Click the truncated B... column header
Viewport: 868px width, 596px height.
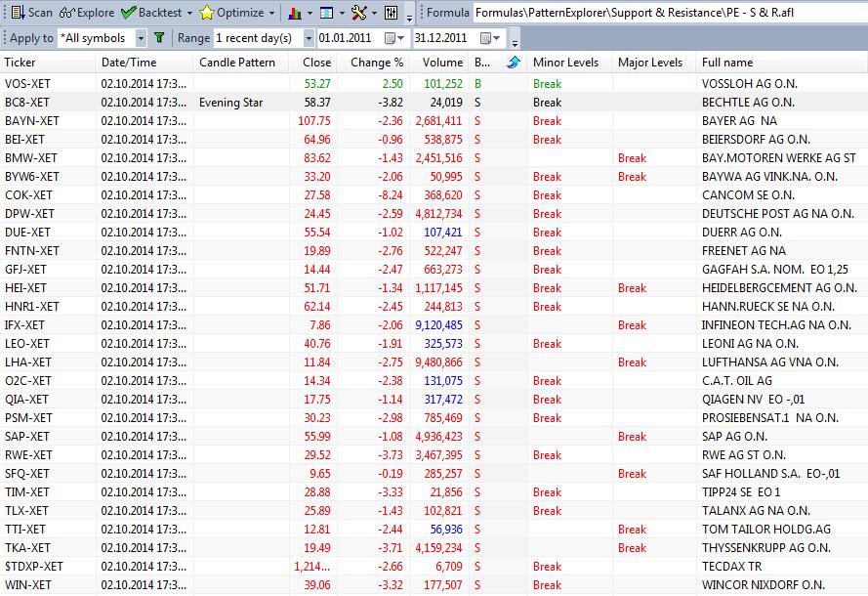(x=482, y=62)
